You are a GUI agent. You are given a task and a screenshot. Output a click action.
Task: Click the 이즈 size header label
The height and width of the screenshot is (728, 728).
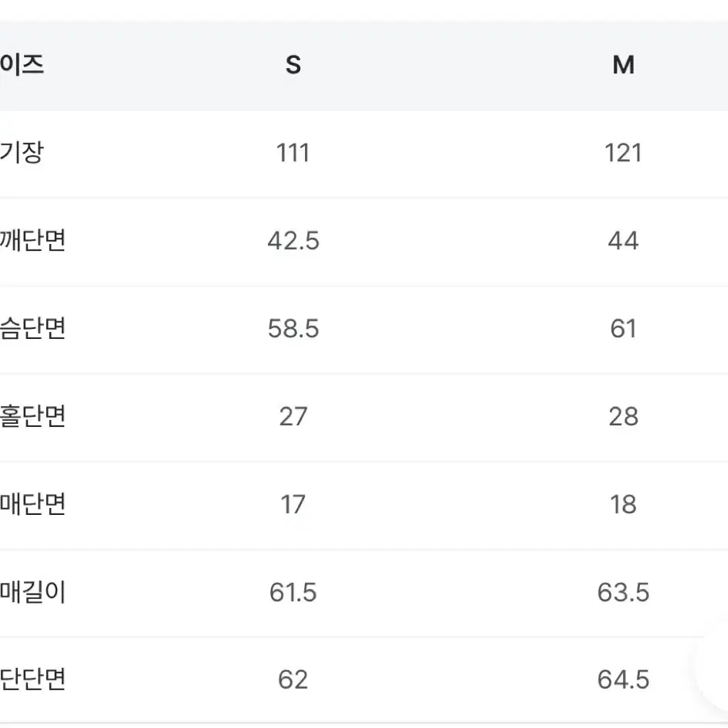pyautogui.click(x=22, y=65)
